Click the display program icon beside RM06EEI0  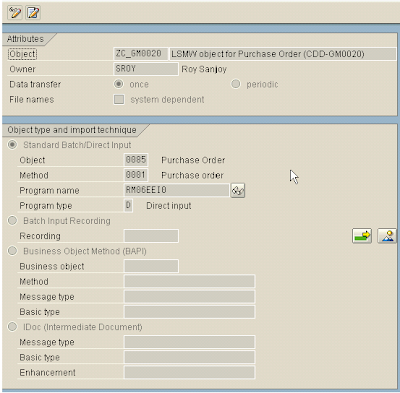(238, 190)
